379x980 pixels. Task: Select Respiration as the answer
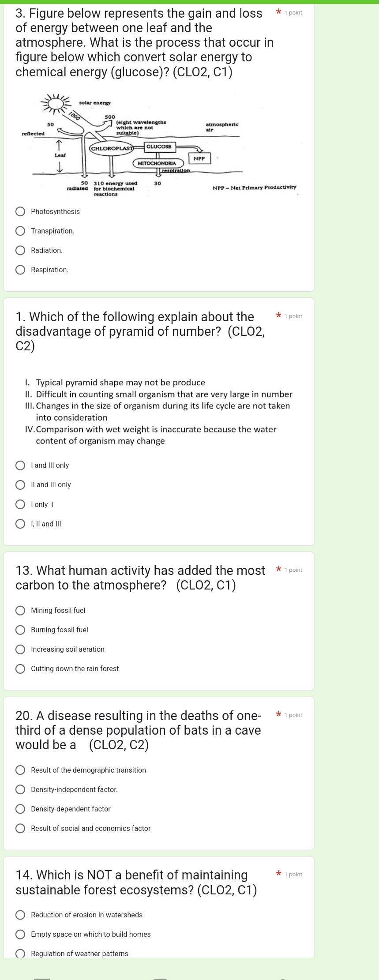point(20,270)
